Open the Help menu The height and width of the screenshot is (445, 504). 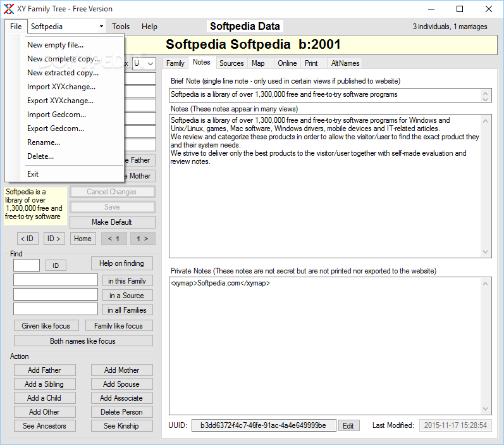point(149,27)
